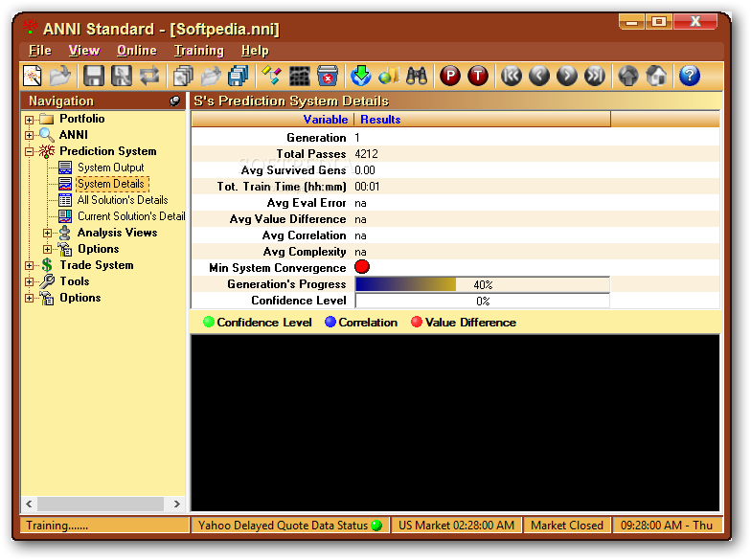Click the previous record arrow icon
Screen dimensions: 751x560
[x=538, y=76]
